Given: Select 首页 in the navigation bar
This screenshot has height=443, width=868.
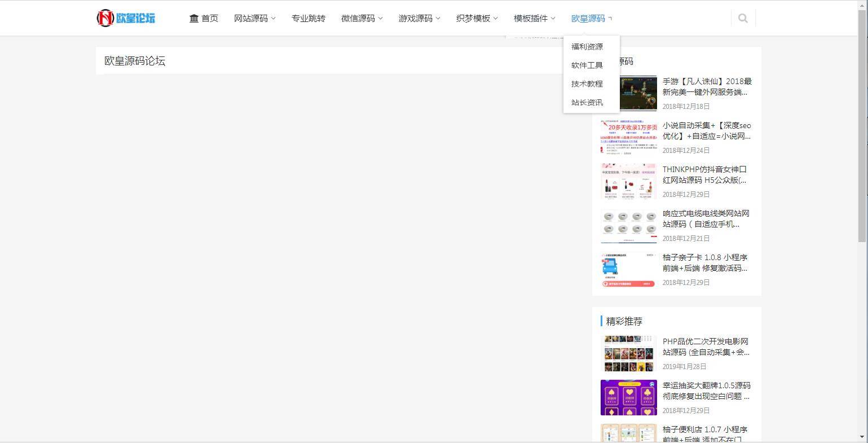Looking at the screenshot, I should [209, 17].
